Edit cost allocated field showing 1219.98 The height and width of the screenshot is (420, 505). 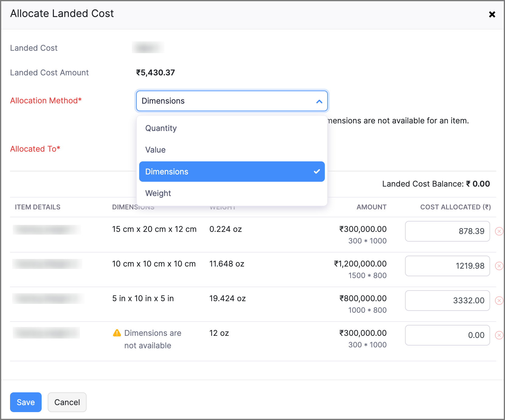pyautogui.click(x=447, y=266)
